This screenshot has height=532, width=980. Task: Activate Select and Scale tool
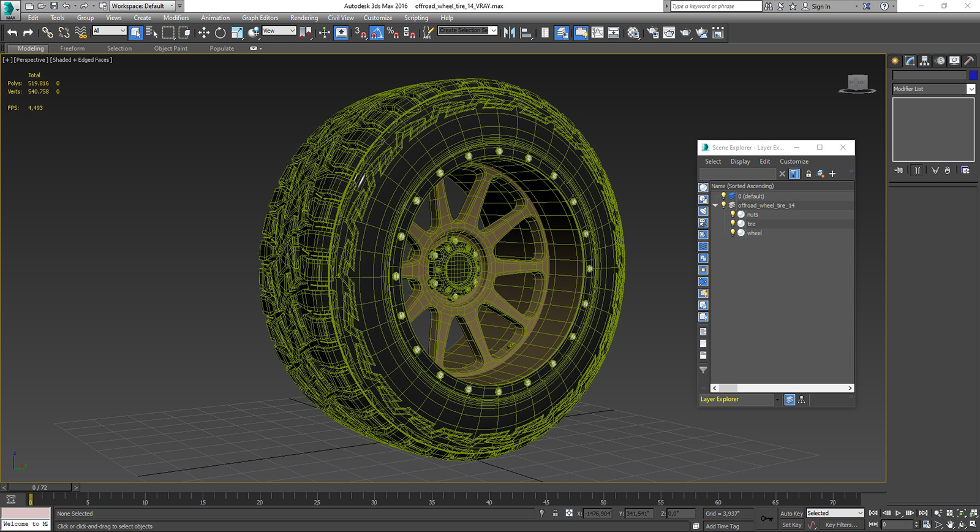[x=237, y=32]
